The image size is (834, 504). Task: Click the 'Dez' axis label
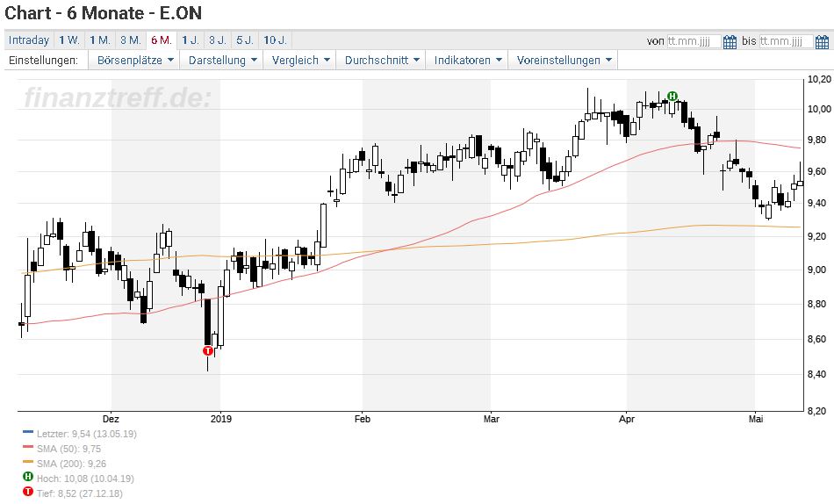click(111, 419)
